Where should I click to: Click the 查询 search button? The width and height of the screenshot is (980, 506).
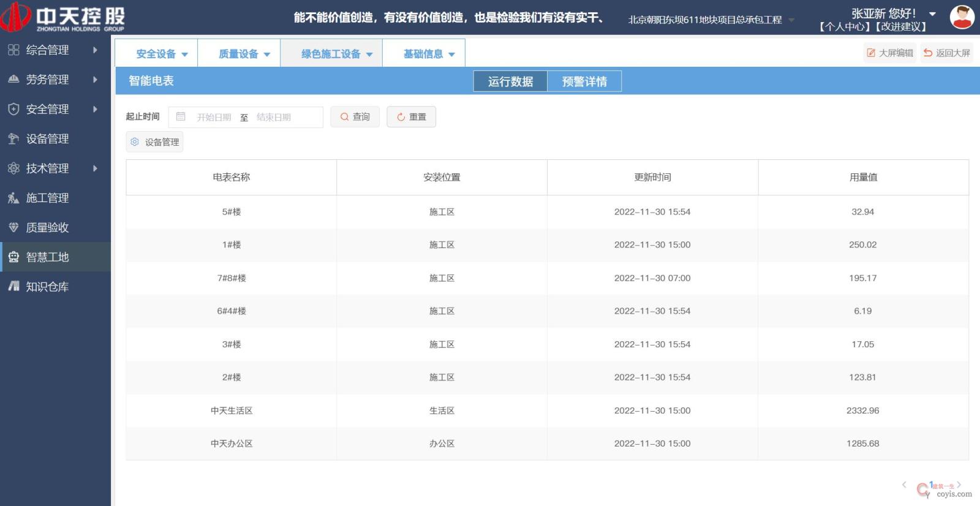pos(355,116)
